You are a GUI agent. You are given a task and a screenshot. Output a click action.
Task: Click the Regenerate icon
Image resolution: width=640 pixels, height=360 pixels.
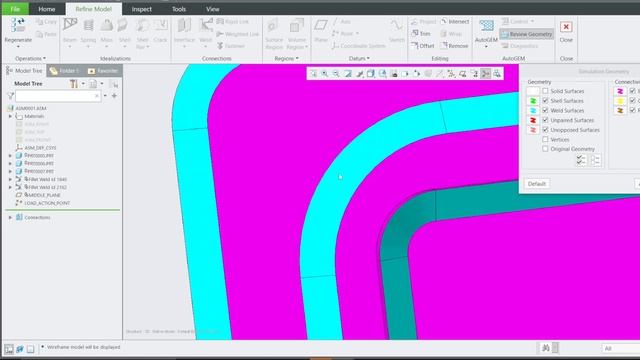point(18,25)
